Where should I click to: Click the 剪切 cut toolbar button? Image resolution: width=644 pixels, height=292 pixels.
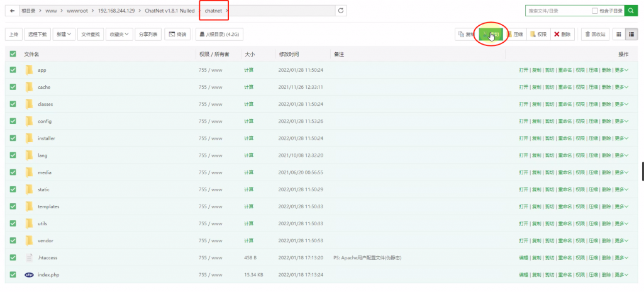491,35
